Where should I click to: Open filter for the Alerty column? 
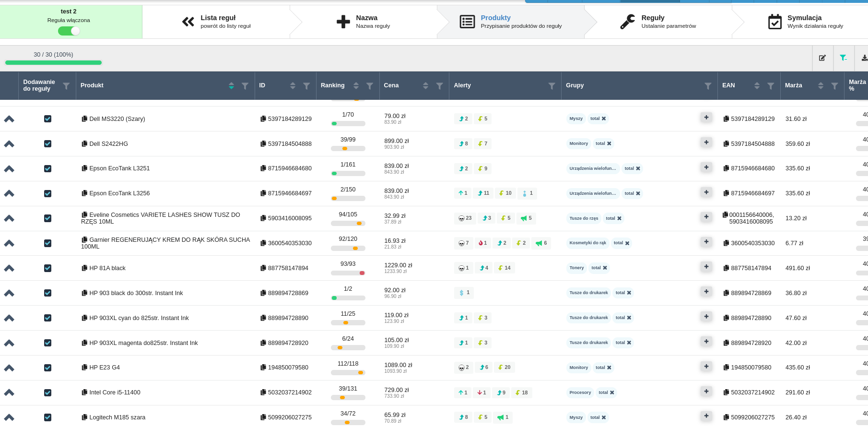552,86
